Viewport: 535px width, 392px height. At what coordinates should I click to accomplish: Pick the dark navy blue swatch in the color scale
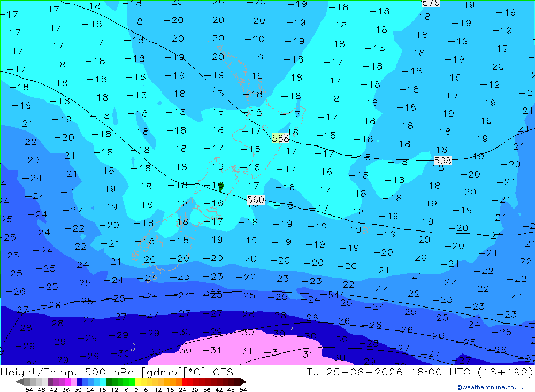(x=79, y=382)
